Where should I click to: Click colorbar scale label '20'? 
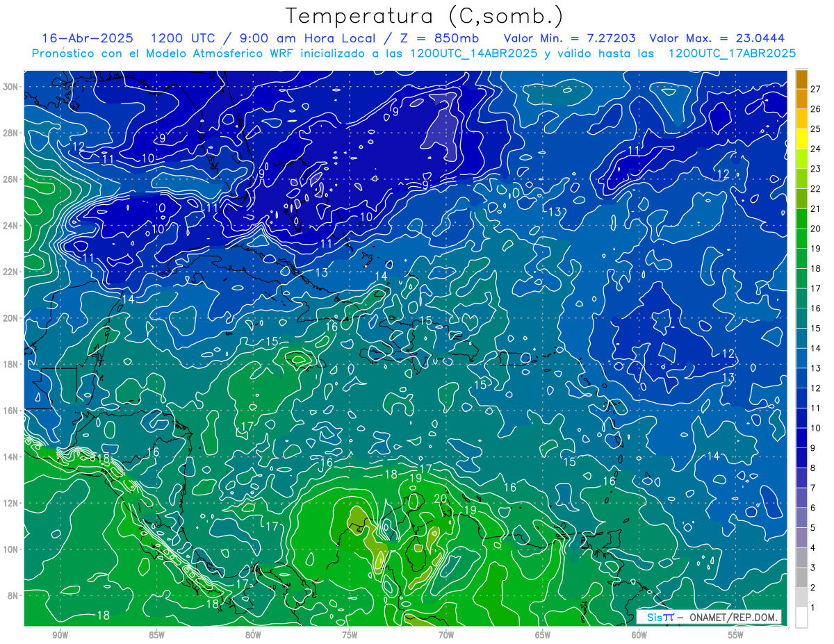point(816,229)
